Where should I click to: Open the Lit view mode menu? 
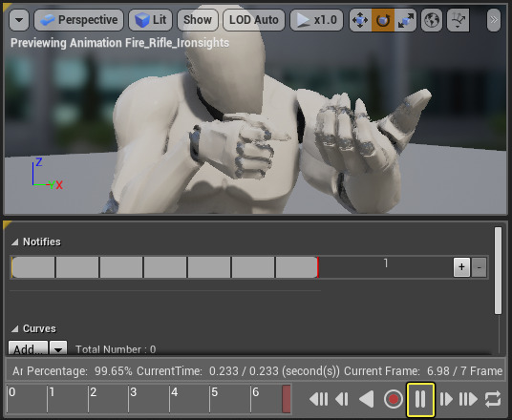click(151, 20)
